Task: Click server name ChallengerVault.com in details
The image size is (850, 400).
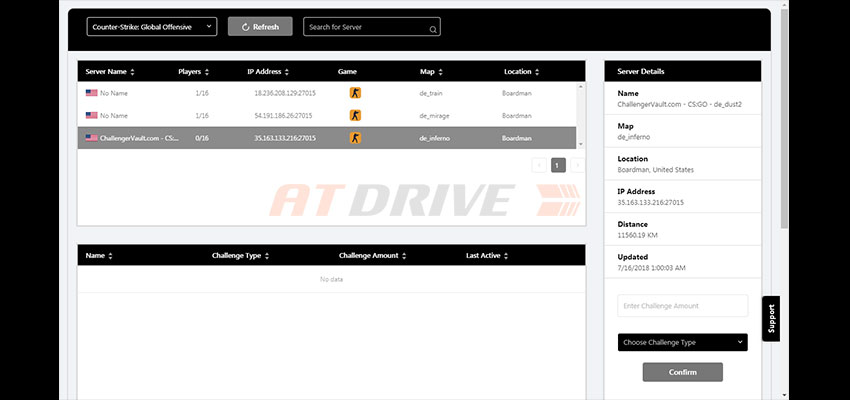Action: point(679,105)
